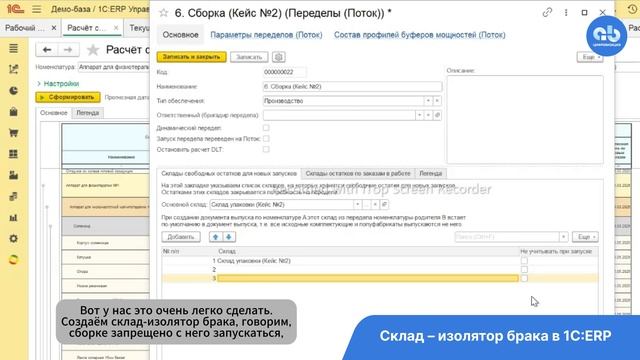This screenshot has height=360, width=640.
Task: Add the dialog to favorites with the star
Action: click(164, 13)
